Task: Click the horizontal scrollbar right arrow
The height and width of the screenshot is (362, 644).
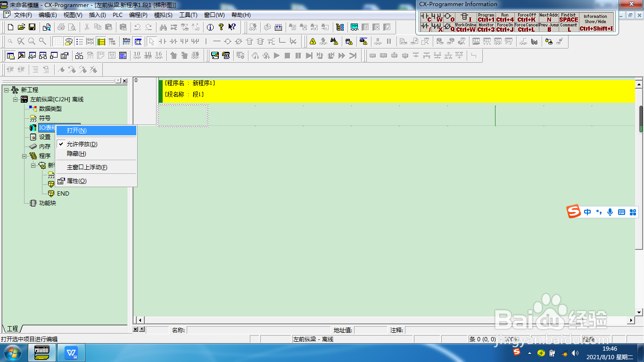Action: pos(631,320)
